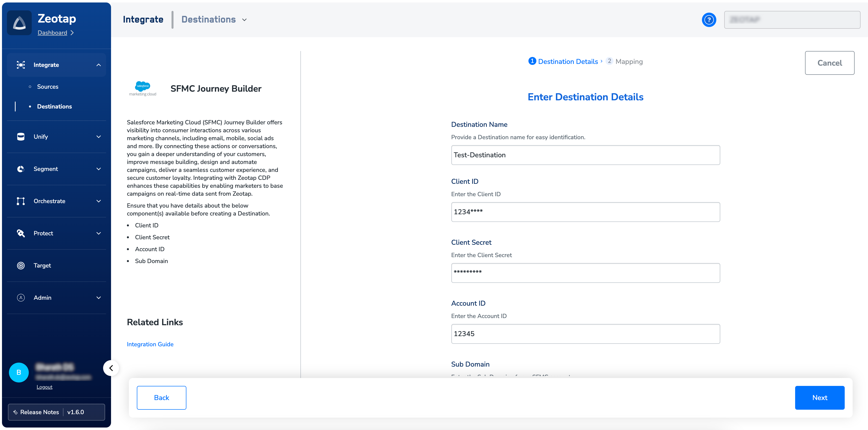868x430 pixels.
Task: Click the Segment pie chart icon
Action: click(21, 169)
